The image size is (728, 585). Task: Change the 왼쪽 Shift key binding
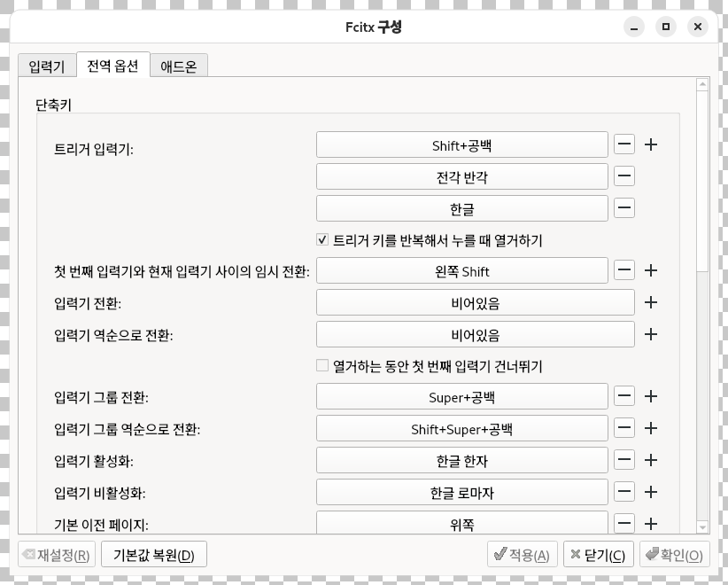coord(462,270)
